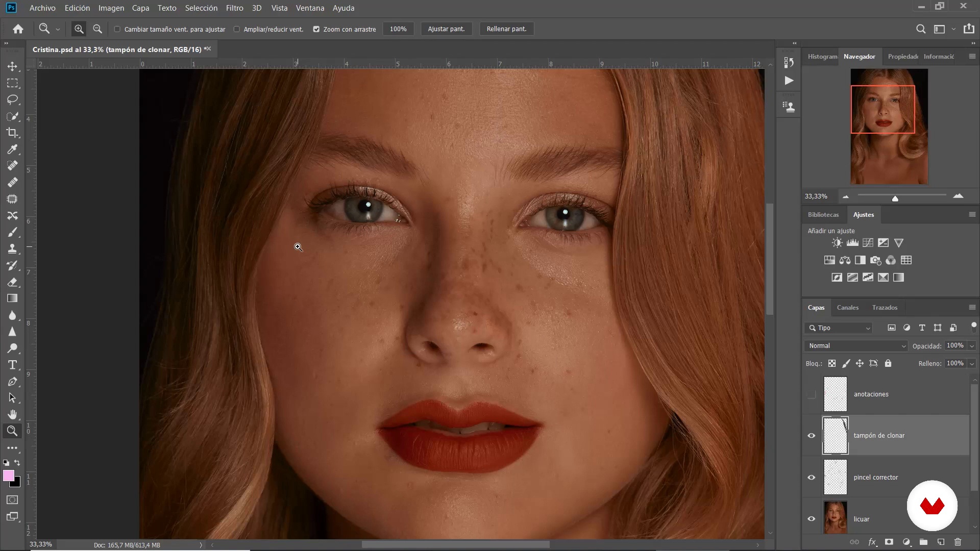Open the Navegador panel menu
The height and width of the screenshot is (551, 980).
click(972, 57)
